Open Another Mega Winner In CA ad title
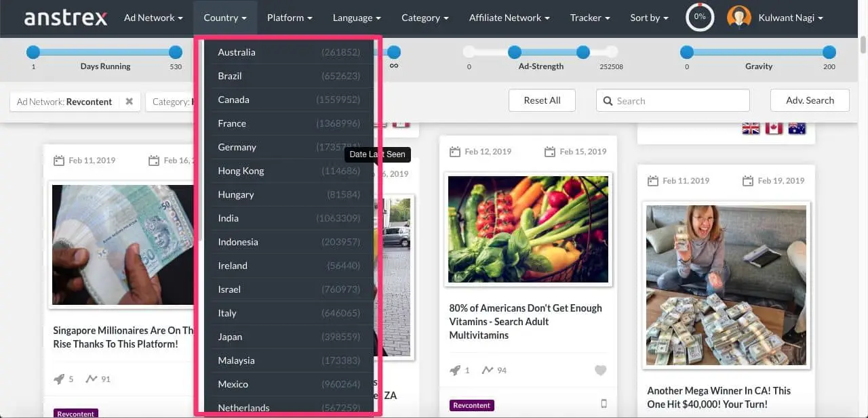The image size is (868, 418). (719, 398)
